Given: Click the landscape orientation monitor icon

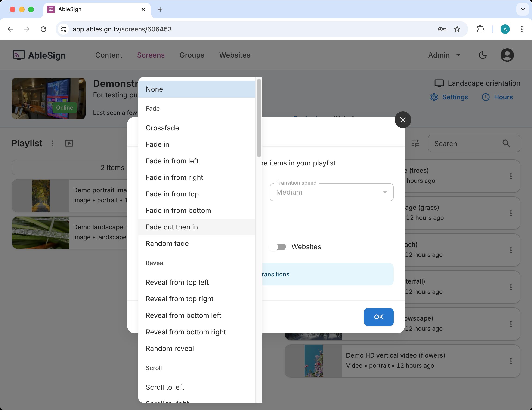Looking at the screenshot, I should [439, 83].
